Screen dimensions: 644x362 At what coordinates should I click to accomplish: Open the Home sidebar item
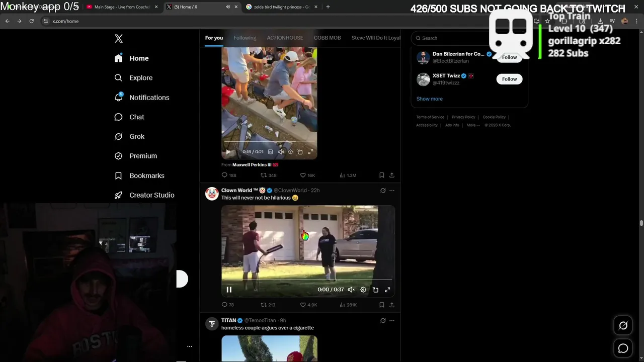click(x=131, y=58)
